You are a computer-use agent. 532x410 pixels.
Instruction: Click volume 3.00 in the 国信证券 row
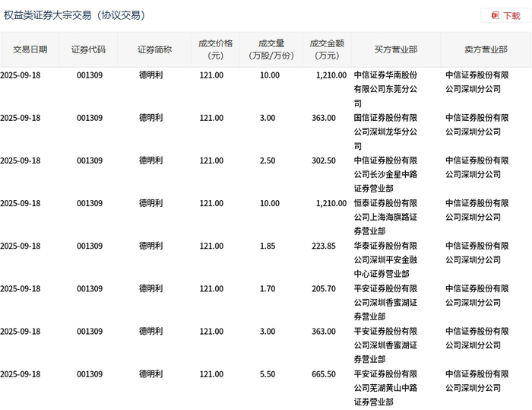pyautogui.click(x=268, y=118)
